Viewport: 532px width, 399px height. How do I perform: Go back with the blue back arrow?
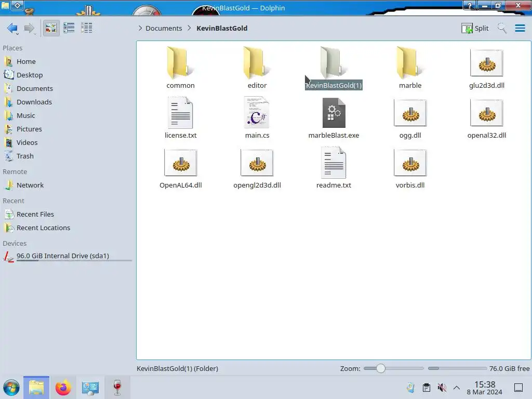(12, 28)
